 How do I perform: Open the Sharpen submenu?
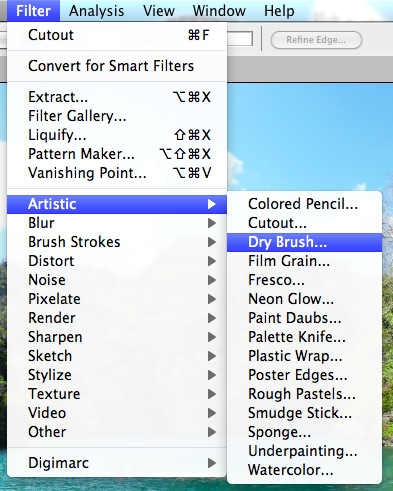click(117, 337)
